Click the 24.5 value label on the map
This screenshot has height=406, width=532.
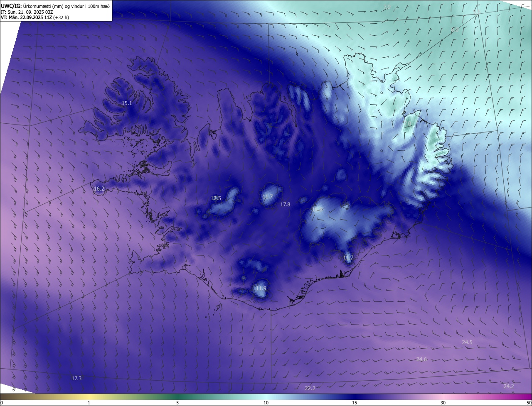point(467,342)
